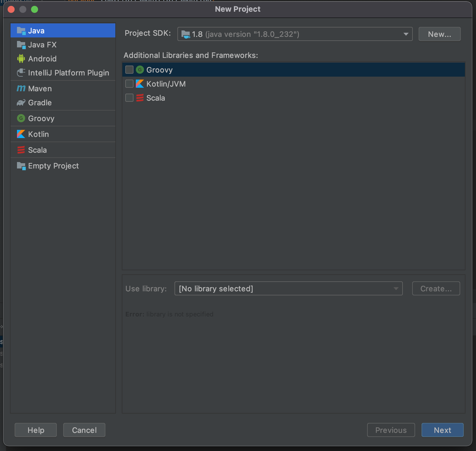
Task: Click the Create... library button
Action: 436,288
